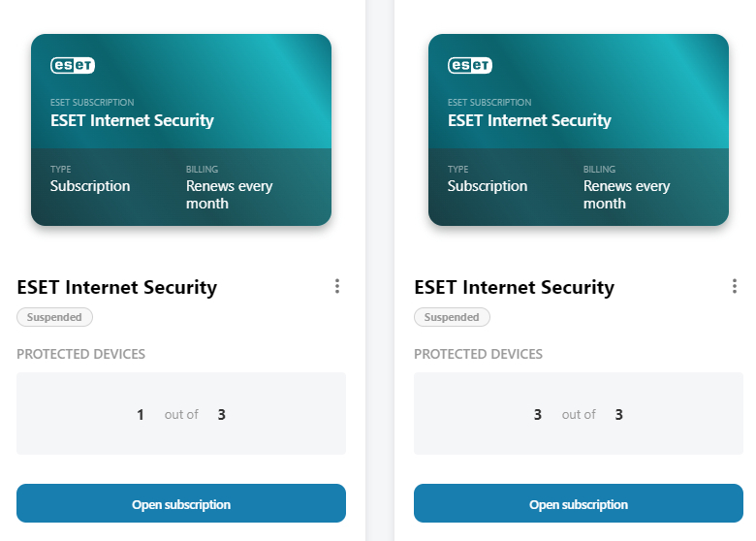Click 'Renews every month' on the left card
The height and width of the screenshot is (541, 756).
(230, 195)
